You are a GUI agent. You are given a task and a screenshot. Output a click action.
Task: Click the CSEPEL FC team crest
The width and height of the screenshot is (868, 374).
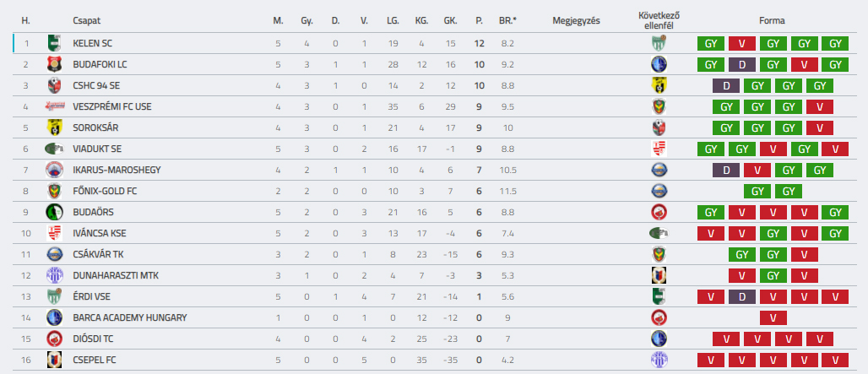pyautogui.click(x=54, y=360)
